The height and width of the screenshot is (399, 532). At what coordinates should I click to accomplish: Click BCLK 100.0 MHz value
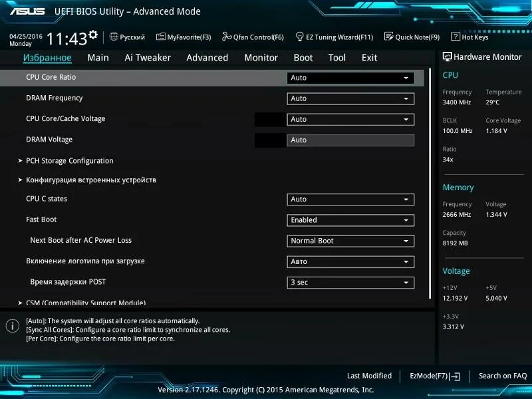458,131
